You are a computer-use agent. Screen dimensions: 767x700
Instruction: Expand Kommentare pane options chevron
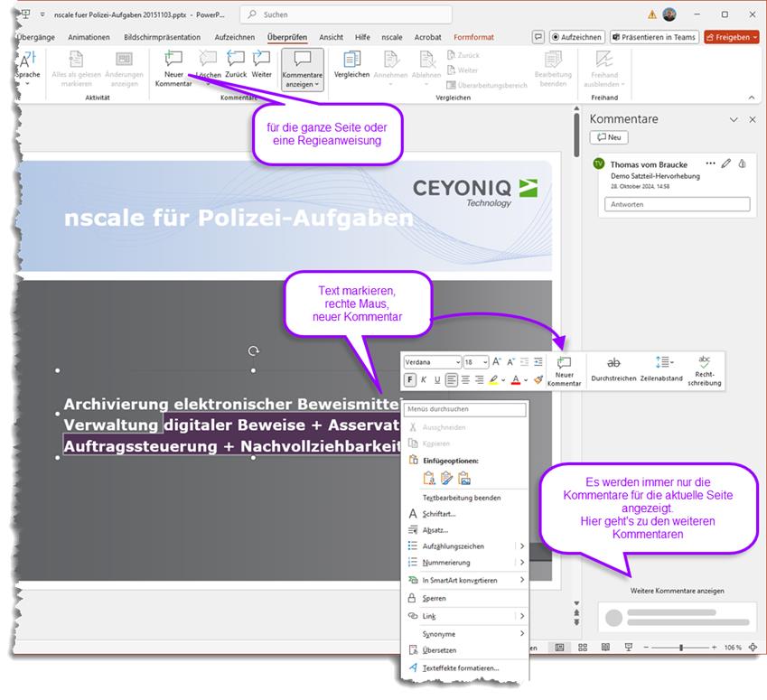734,119
